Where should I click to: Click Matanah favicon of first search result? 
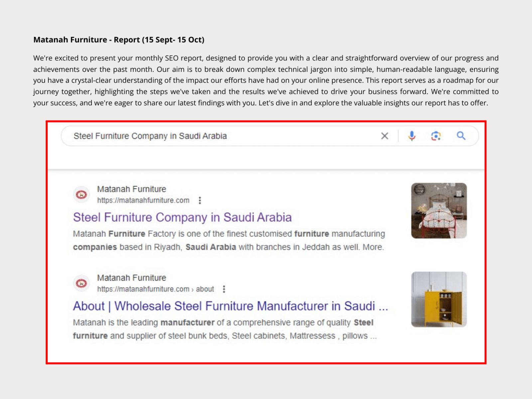click(x=81, y=195)
